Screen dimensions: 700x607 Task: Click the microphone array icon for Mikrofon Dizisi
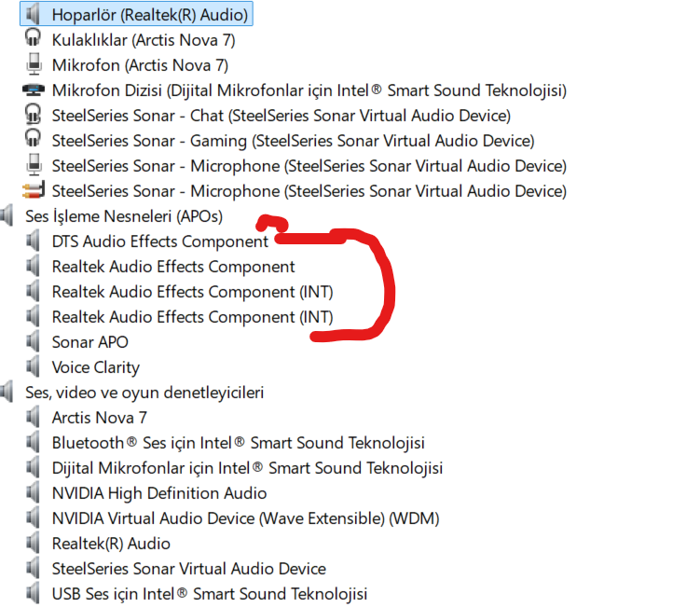point(34,90)
